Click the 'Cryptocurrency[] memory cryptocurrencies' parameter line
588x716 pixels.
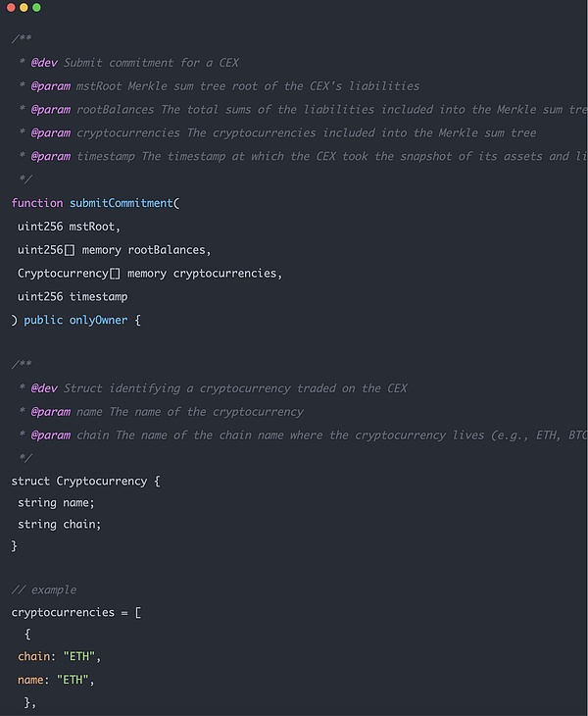[x=150, y=274]
